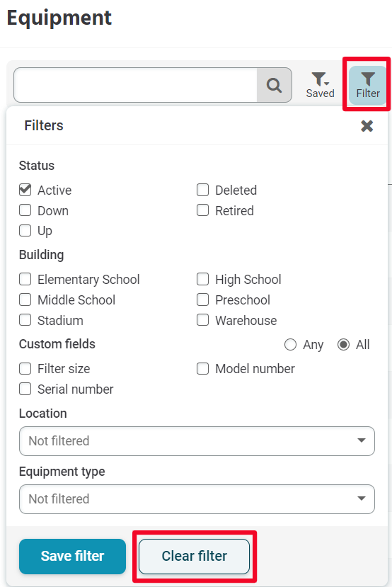
Task: Tick the Retired status checkbox
Action: pyautogui.click(x=203, y=210)
